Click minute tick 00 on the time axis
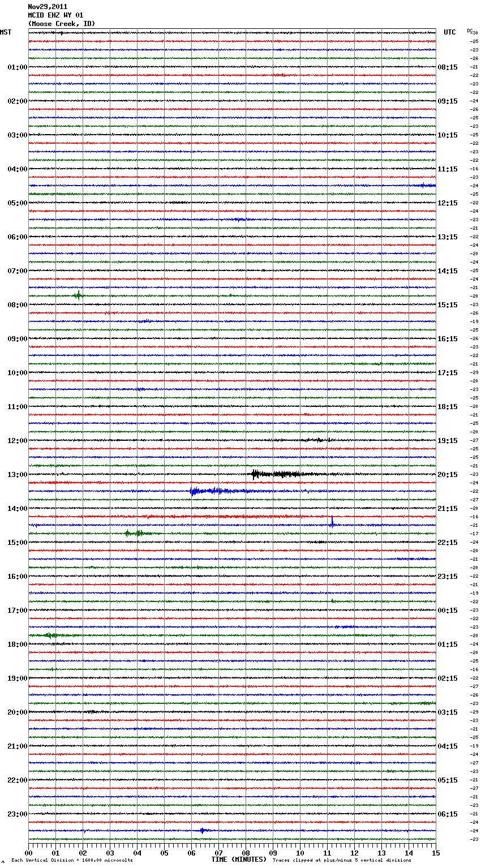This screenshot has height=868, width=481. [28, 853]
